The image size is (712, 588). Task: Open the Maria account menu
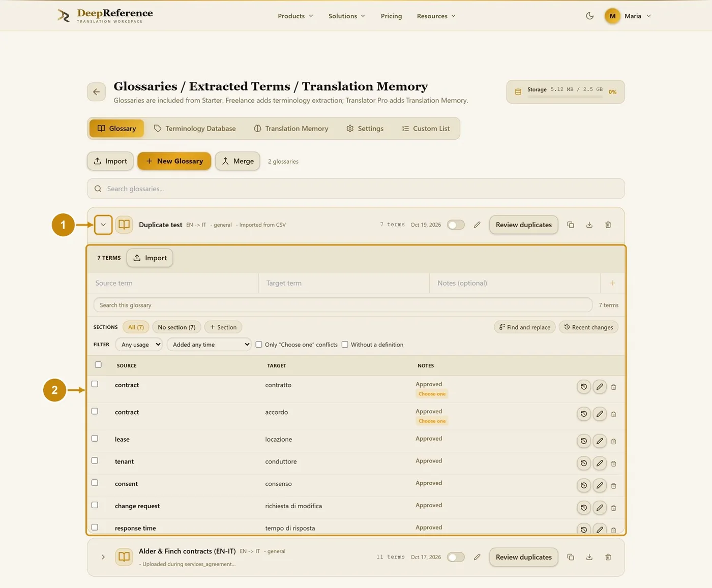tap(628, 16)
